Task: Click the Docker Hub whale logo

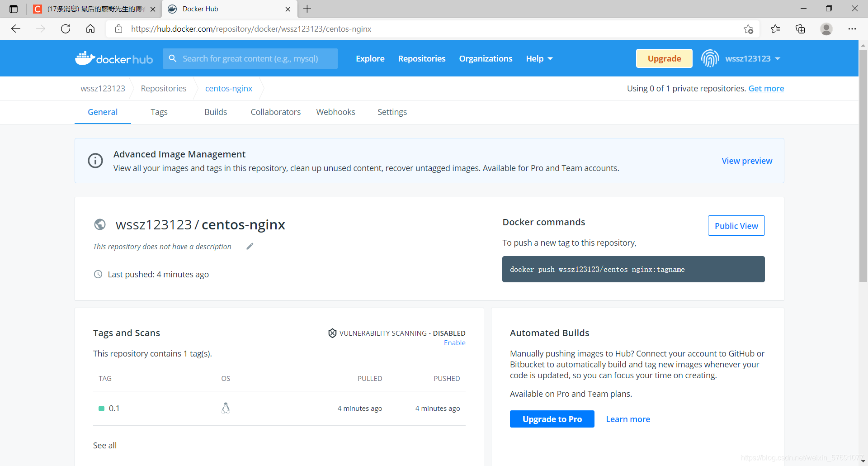Action: click(x=114, y=58)
